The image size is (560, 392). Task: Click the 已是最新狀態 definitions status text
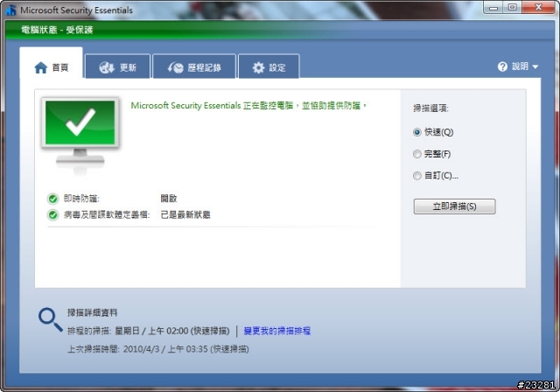[185, 215]
